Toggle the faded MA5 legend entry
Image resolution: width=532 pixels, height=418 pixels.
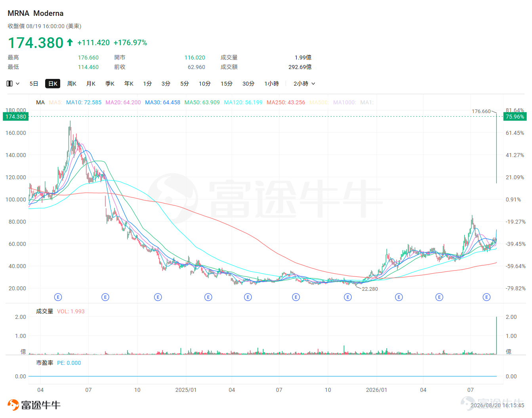[x=55, y=102]
